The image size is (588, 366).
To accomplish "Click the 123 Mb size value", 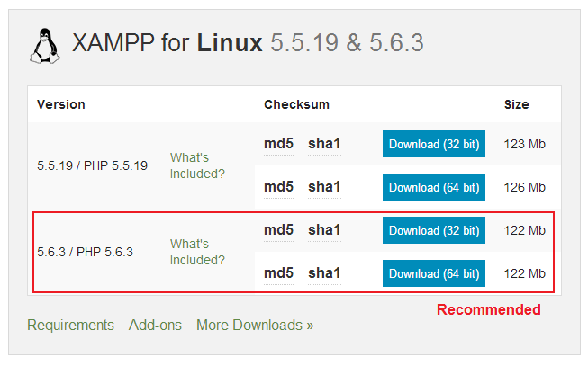I will click(524, 144).
